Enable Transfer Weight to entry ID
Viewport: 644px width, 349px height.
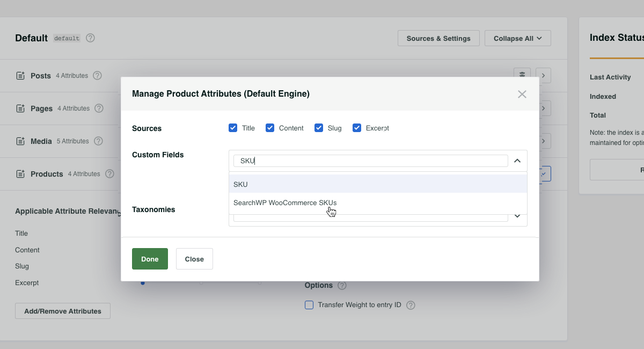(x=309, y=305)
